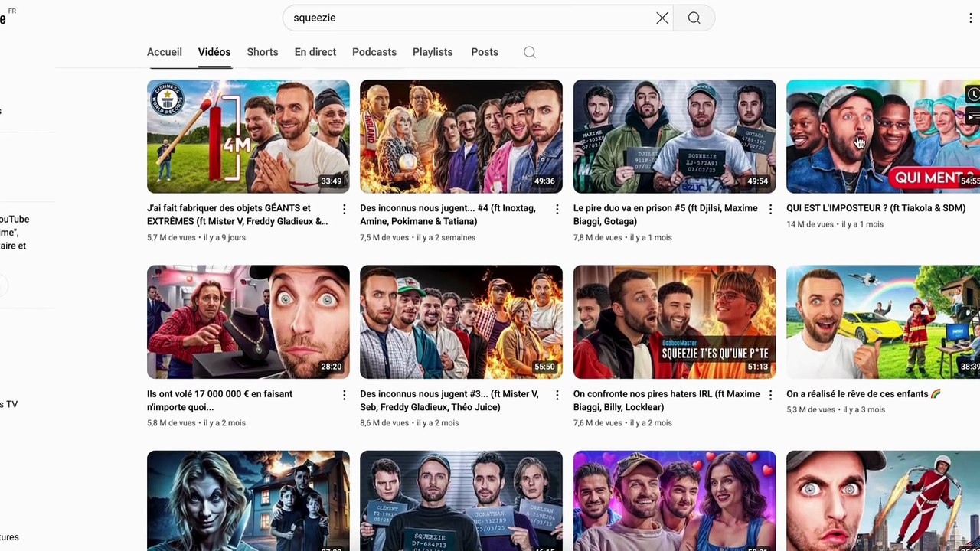Switch to the Accueil tab
This screenshot has width=980, height=551.
tap(165, 52)
